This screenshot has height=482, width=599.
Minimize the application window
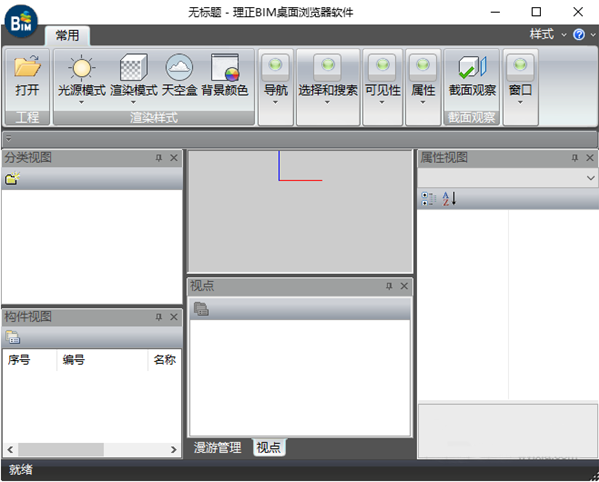pyautogui.click(x=495, y=12)
